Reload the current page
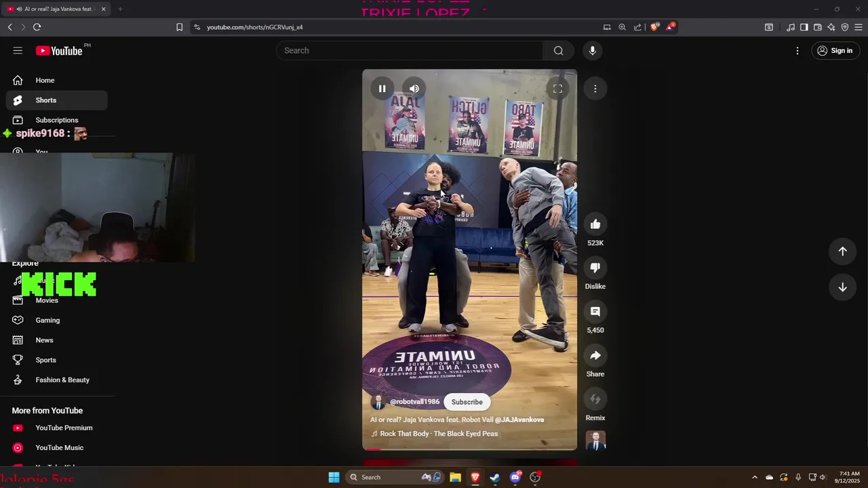This screenshot has width=868, height=488. tap(37, 27)
